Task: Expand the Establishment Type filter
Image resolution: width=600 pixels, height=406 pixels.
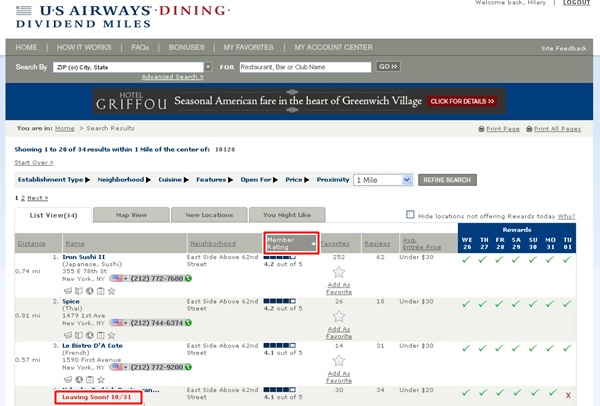Action: (54, 179)
